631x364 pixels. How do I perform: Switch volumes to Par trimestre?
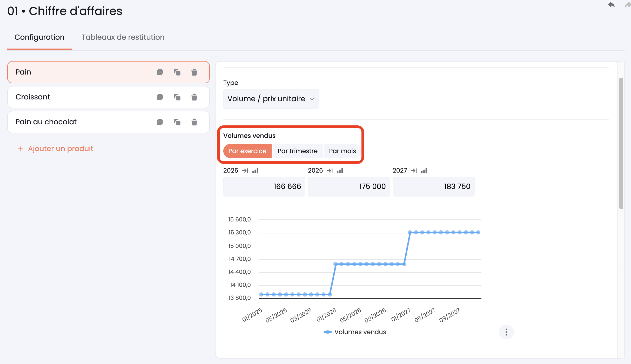coord(298,151)
